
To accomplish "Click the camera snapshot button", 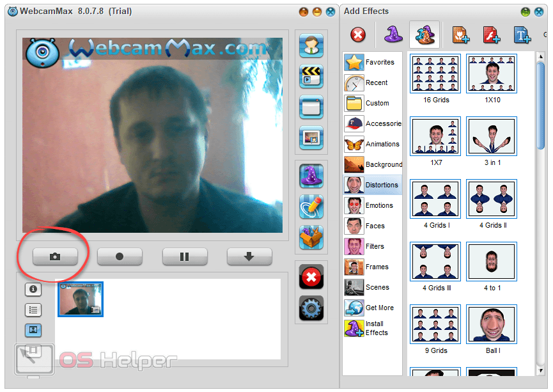I will coord(55,256).
